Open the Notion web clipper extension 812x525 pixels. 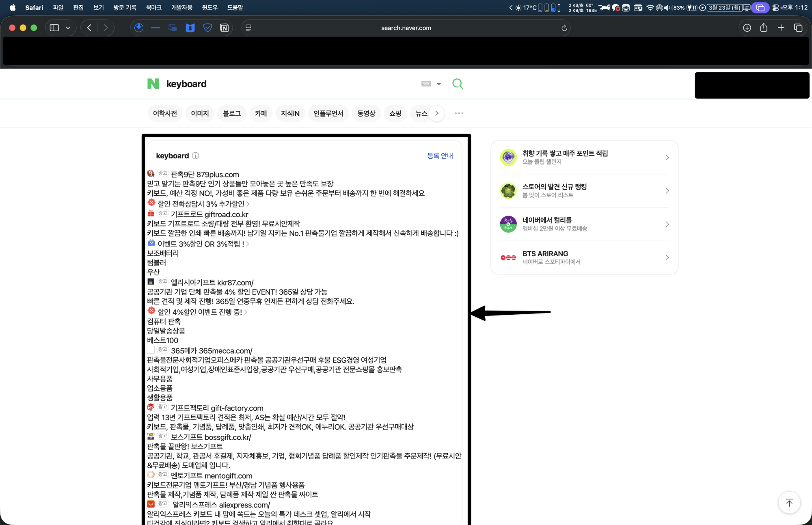(225, 28)
